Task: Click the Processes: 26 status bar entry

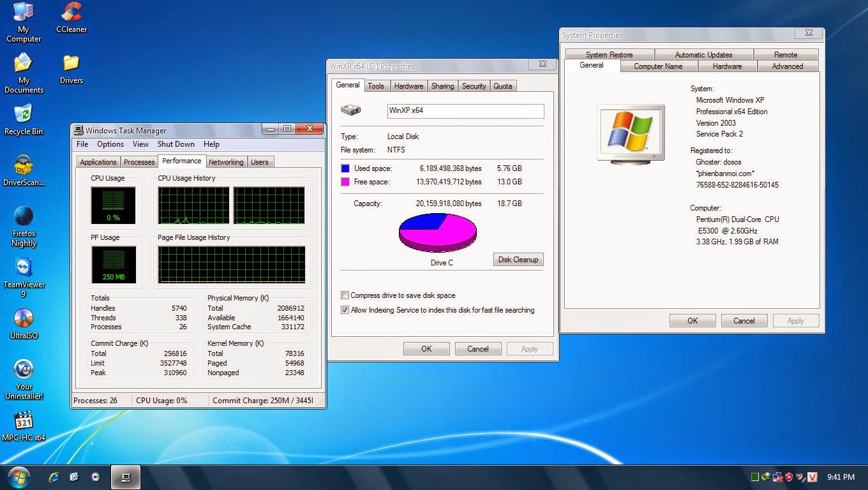Action: (101, 401)
